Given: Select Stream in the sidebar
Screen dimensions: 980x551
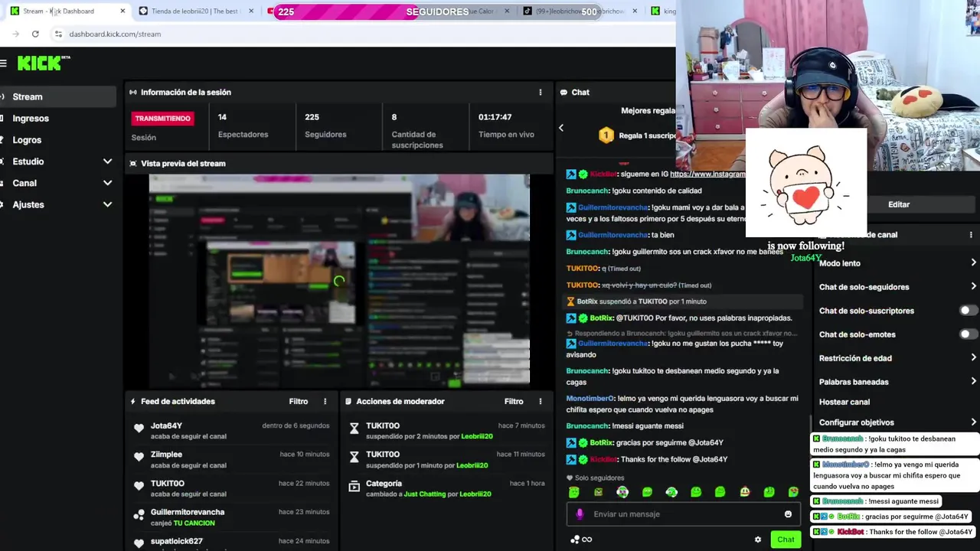Looking at the screenshot, I should [x=58, y=96].
